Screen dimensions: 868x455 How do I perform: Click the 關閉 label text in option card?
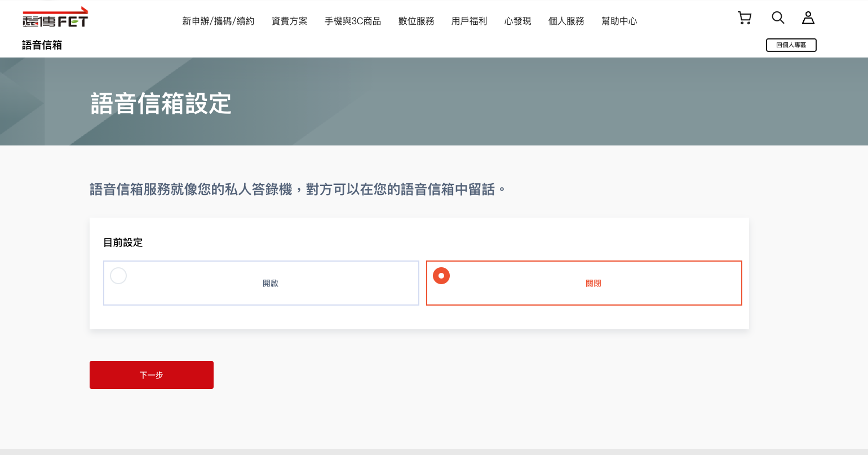594,284
